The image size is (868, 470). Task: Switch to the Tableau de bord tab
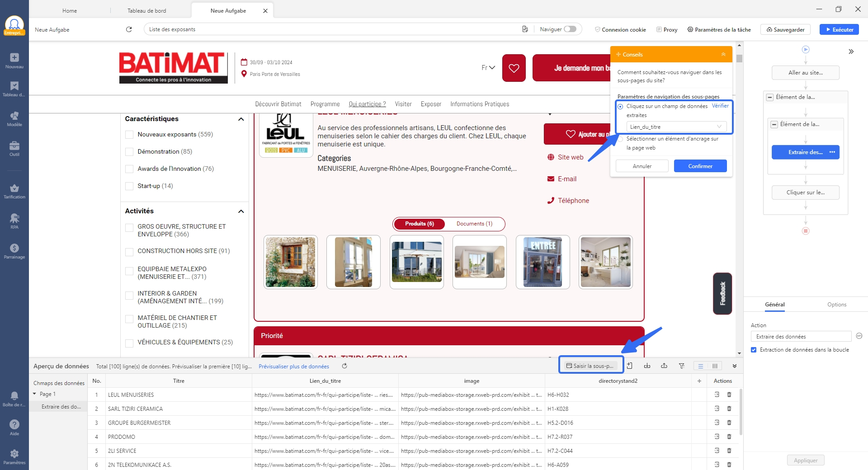pyautogui.click(x=146, y=10)
